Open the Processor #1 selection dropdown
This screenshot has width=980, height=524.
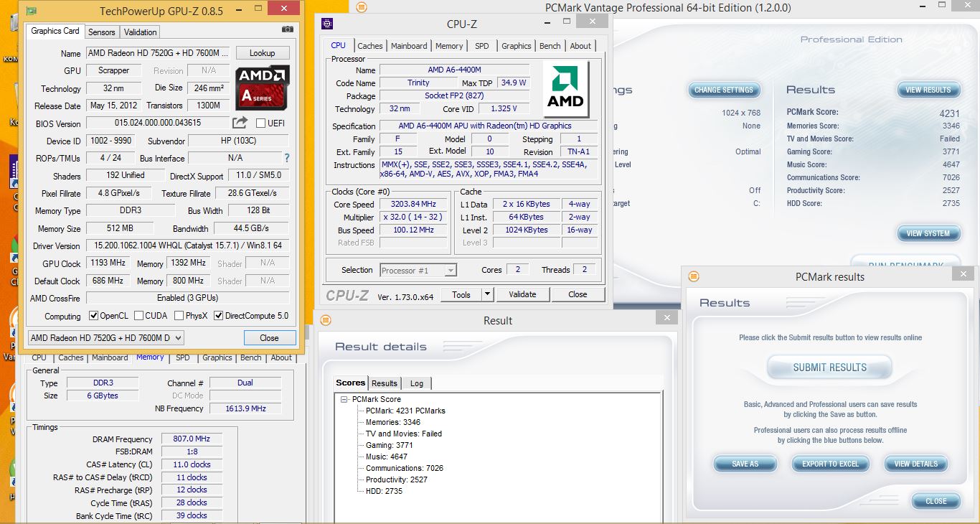pyautogui.click(x=418, y=271)
